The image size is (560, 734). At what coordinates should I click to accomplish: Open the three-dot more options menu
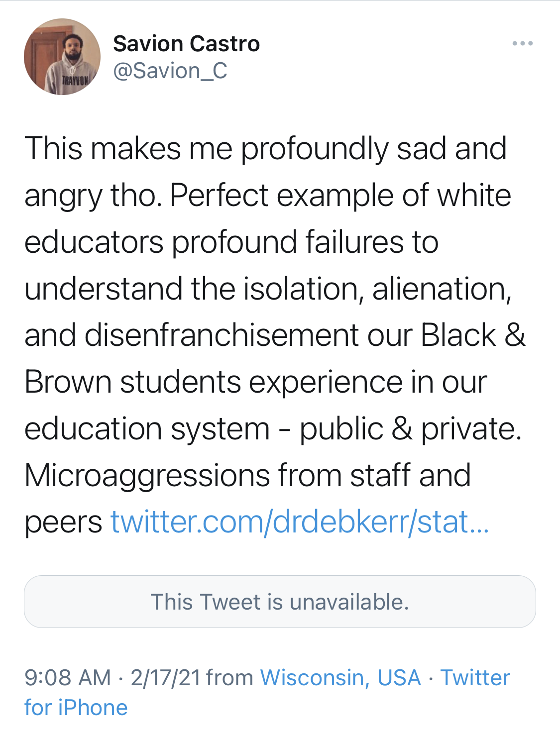[x=523, y=44]
